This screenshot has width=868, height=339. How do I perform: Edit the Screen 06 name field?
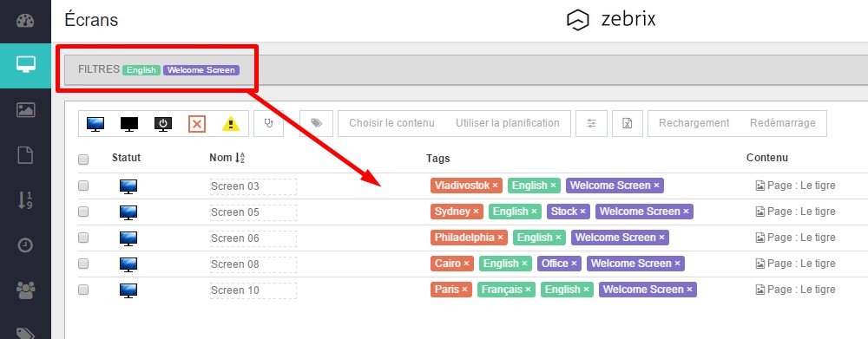(x=253, y=238)
